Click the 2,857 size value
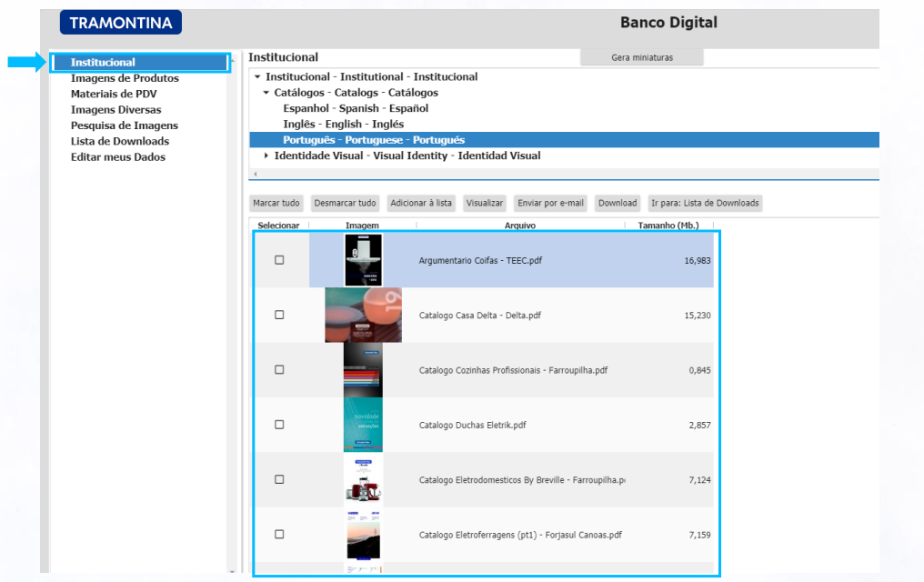The image size is (924, 582). (699, 425)
